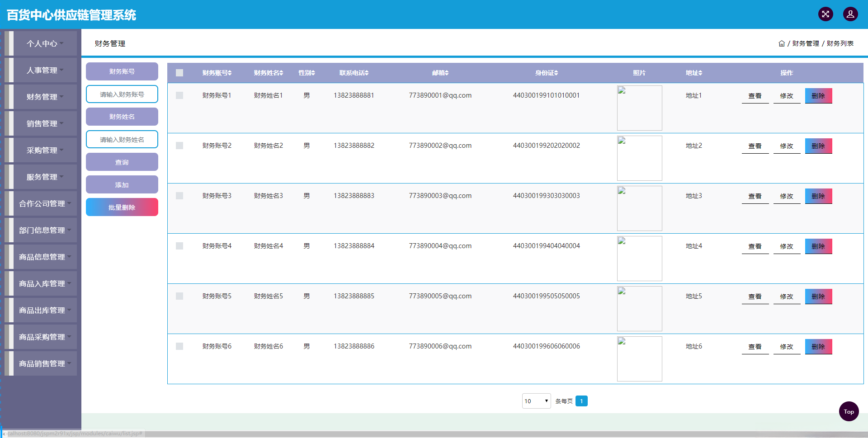Check the checkbox for 财务账号3 row
Viewport: 868px width, 438px height.
[x=179, y=196]
